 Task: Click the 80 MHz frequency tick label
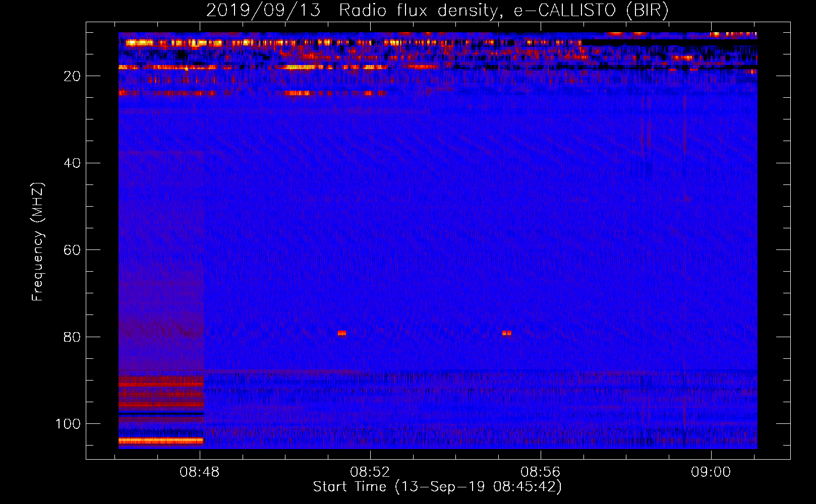coord(73,337)
